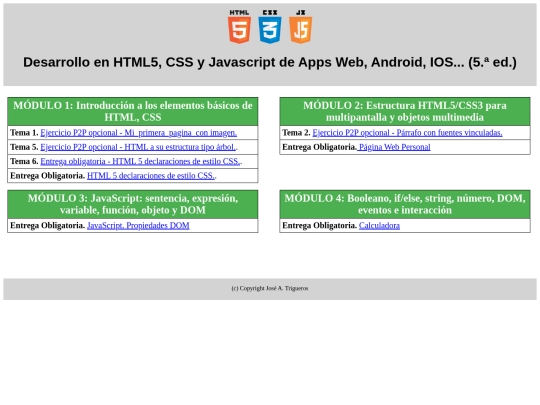540x405 pixels.
Task: Open Tema 6 'Entrega obligatoria - HTML 5 declaraciones' link
Action: 140,162
